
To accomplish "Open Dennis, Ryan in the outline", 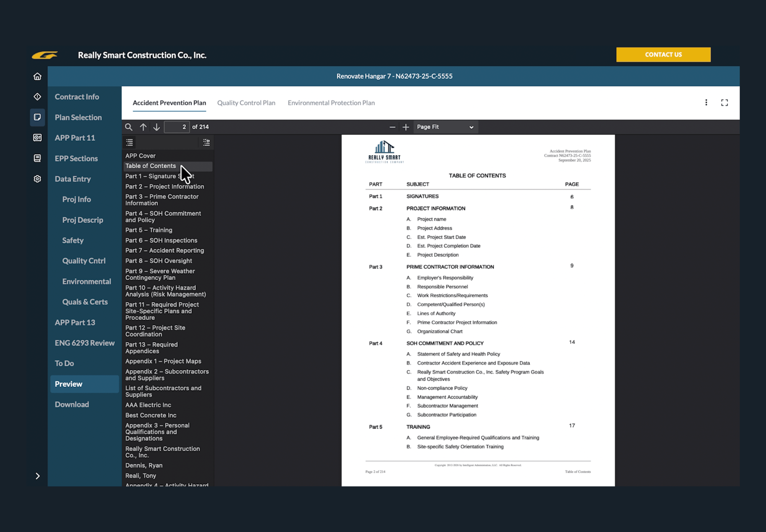I will point(144,465).
